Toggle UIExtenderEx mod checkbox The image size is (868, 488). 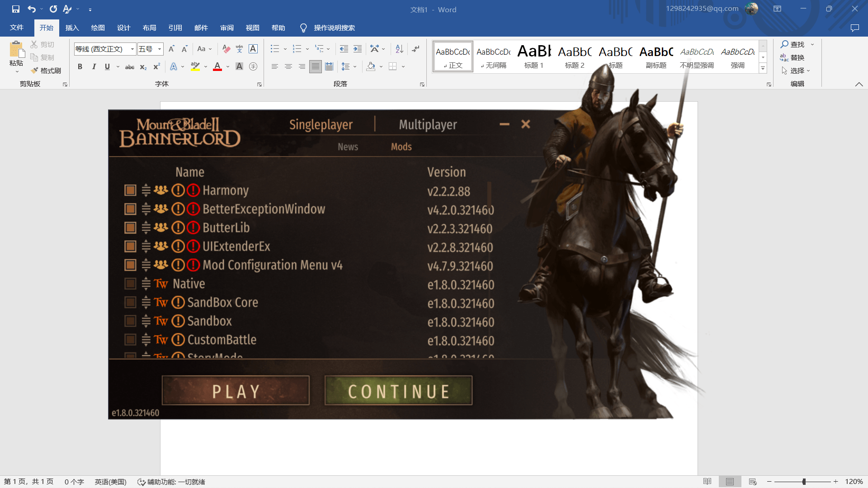[x=130, y=246]
